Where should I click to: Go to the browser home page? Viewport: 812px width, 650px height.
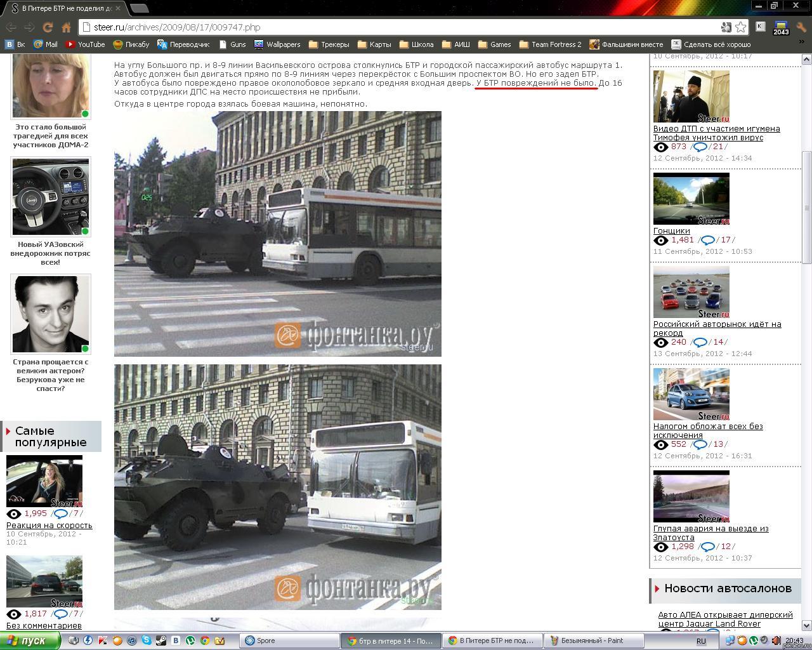(66, 27)
